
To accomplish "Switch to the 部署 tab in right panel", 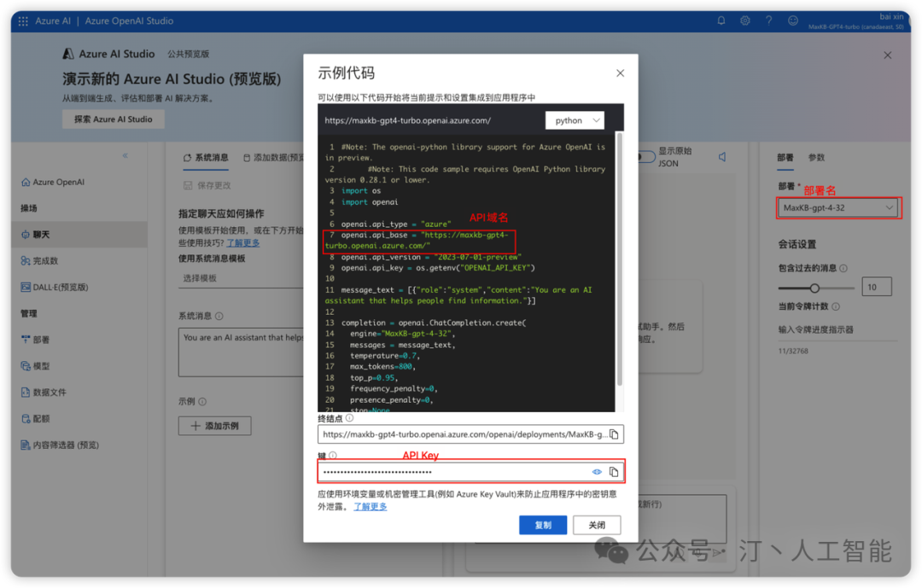I will (785, 158).
